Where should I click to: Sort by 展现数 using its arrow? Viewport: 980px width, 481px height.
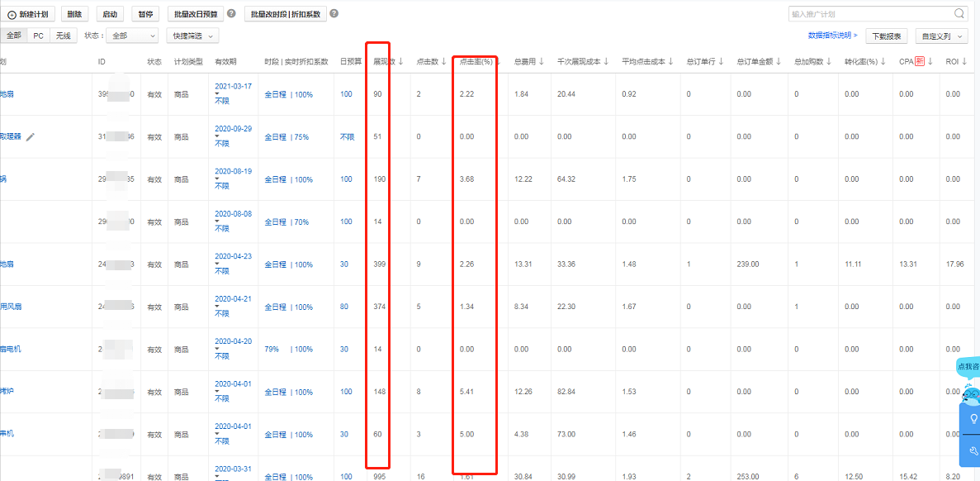(401, 61)
